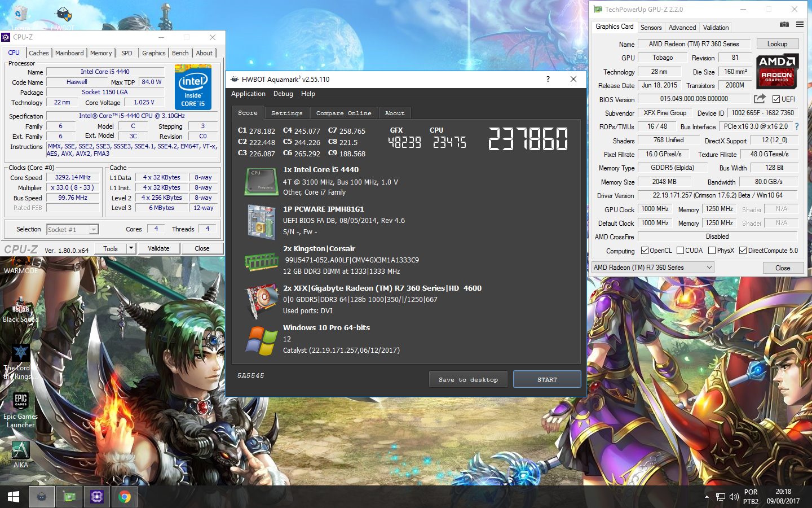Screen dimensions: 812x508
Task: Click the BIOS export share icon in GPU-Z
Action: click(760, 99)
